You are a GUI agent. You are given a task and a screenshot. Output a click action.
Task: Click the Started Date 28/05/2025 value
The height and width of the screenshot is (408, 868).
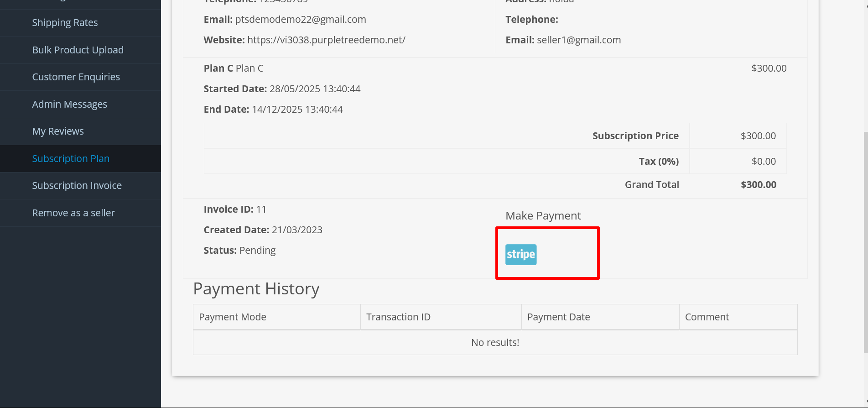[315, 89]
